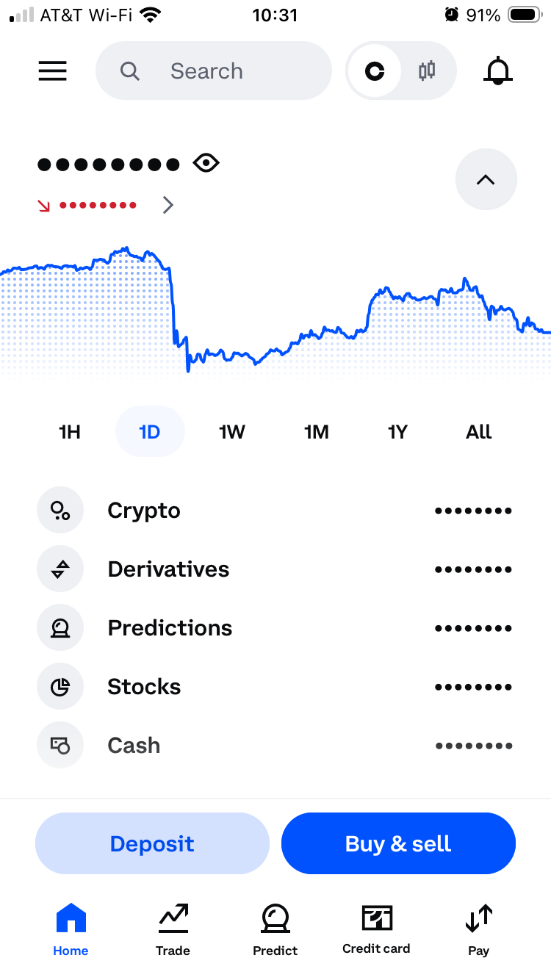Open the hamburger menu
The width and height of the screenshot is (551, 980).
point(52,71)
